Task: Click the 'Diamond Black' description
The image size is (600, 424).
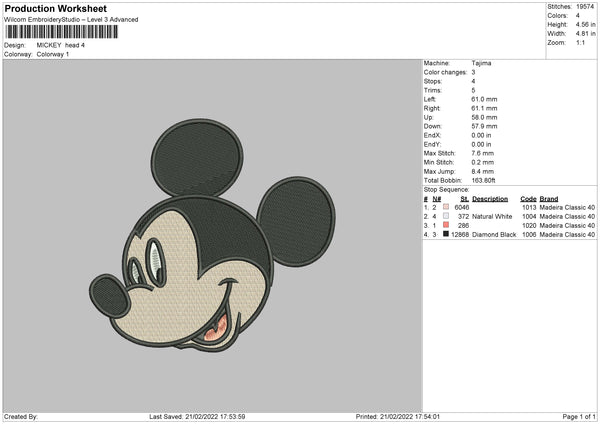Action: [x=494, y=235]
